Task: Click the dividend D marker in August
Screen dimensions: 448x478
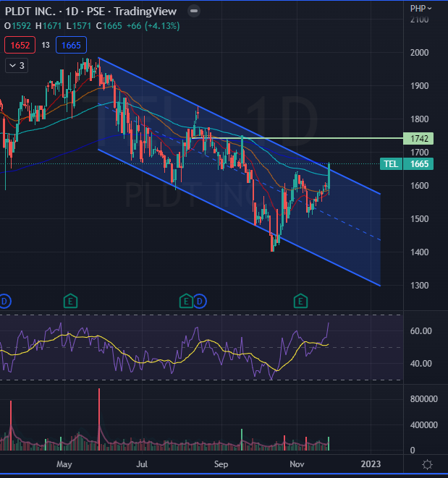Action: pos(200,302)
